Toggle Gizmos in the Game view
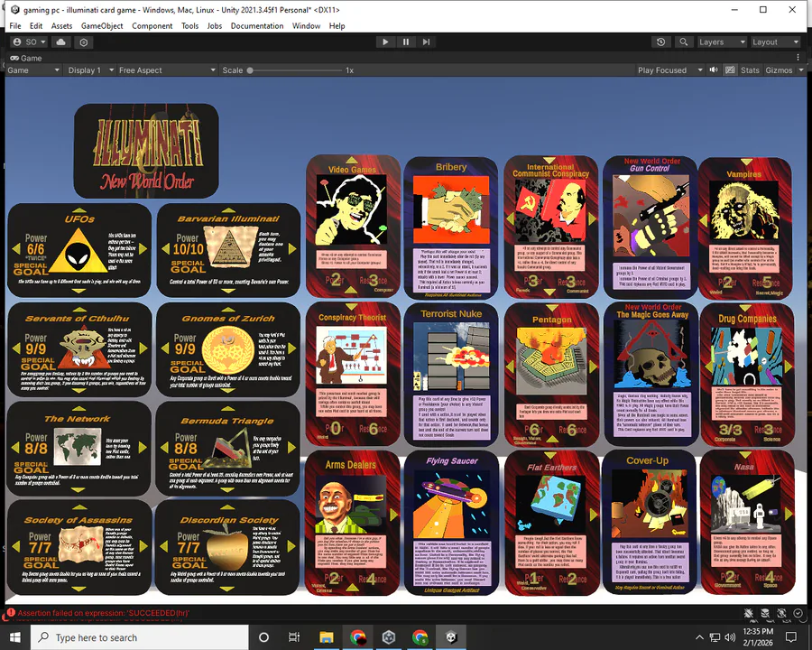 point(779,70)
